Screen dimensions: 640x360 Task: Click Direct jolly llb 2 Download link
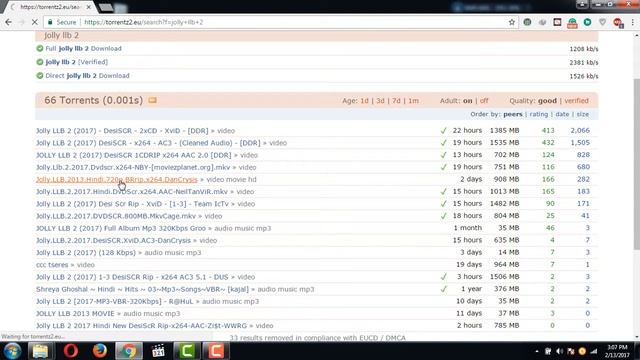87,76
